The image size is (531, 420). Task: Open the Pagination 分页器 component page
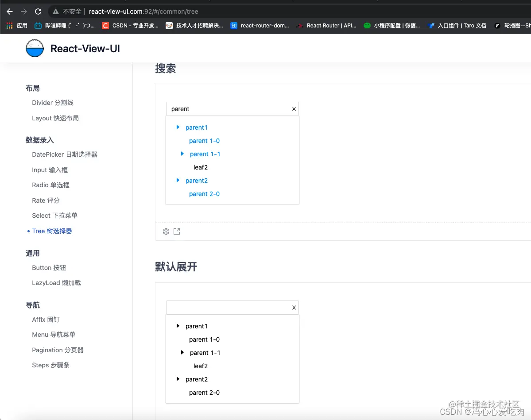pyautogui.click(x=58, y=350)
